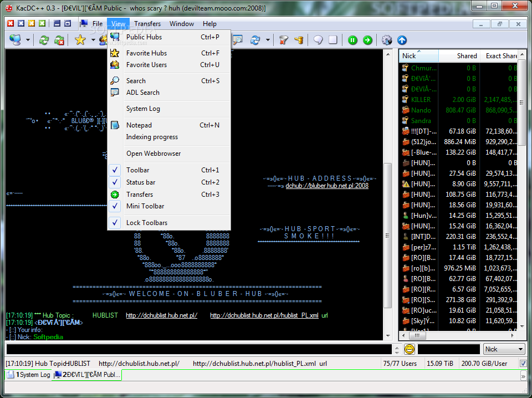
Task: Click the reconnect icon with red X
Action: [x=59, y=40]
